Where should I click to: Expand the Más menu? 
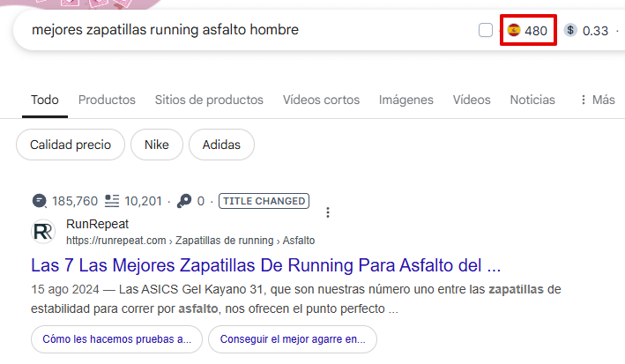point(597,100)
